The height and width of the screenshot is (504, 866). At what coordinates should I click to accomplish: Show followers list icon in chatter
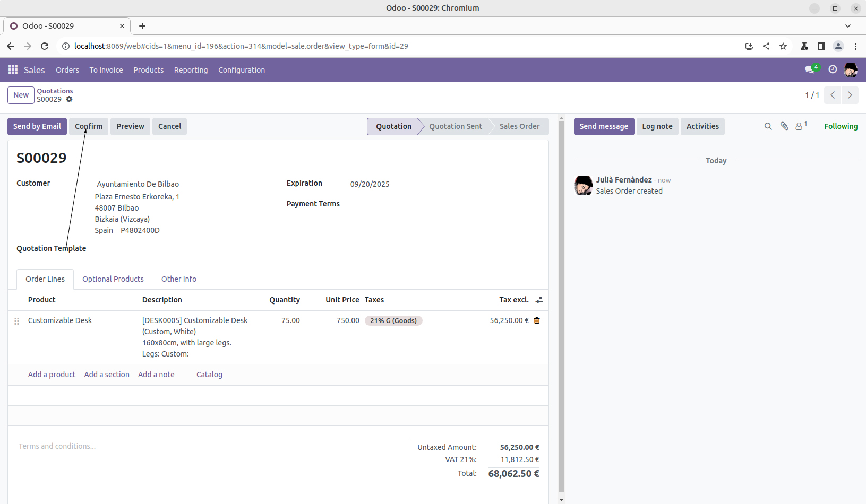pos(800,126)
